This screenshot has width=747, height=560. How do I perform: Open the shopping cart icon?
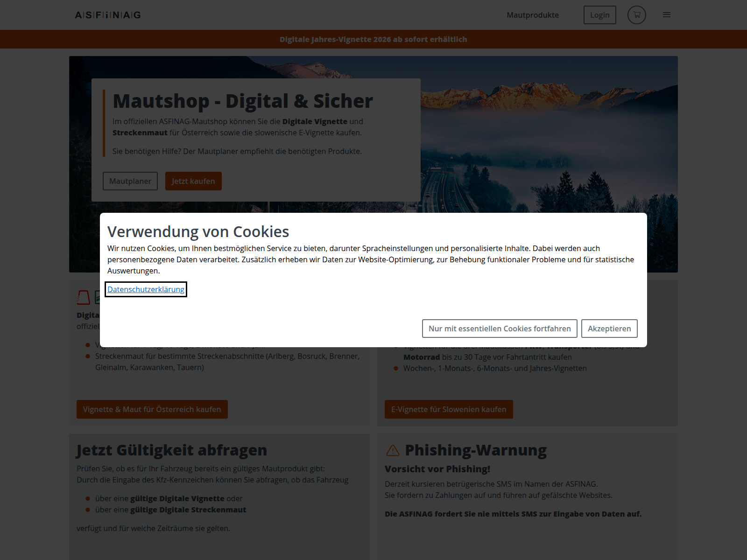637,15
